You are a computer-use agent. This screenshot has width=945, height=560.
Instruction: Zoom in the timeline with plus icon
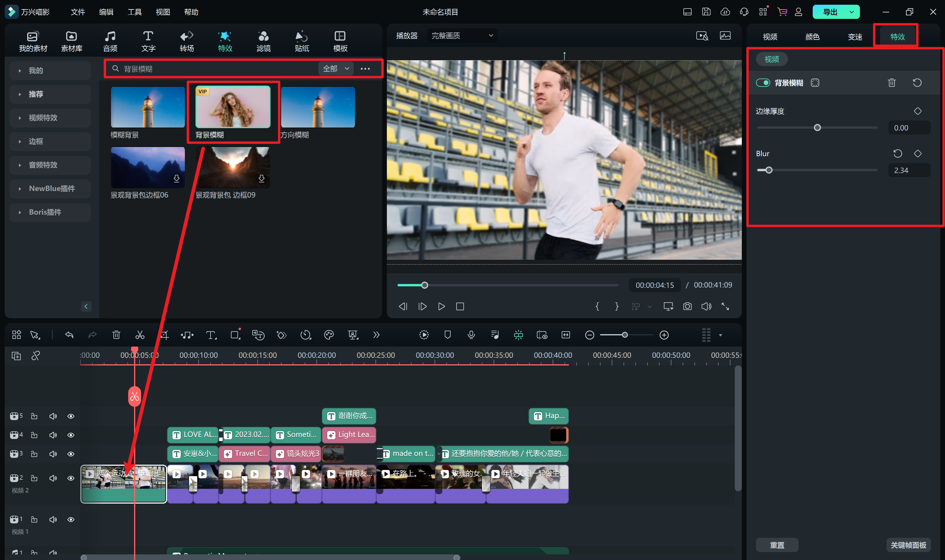click(x=664, y=335)
